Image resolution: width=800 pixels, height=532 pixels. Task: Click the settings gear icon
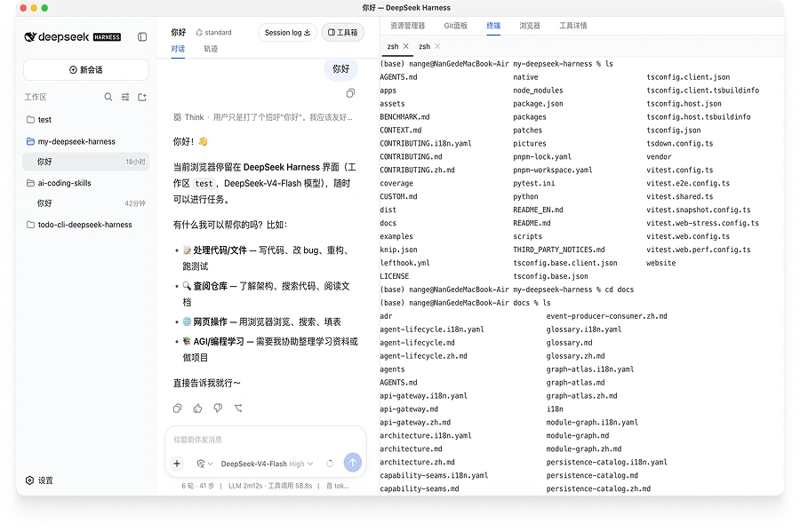(29, 480)
